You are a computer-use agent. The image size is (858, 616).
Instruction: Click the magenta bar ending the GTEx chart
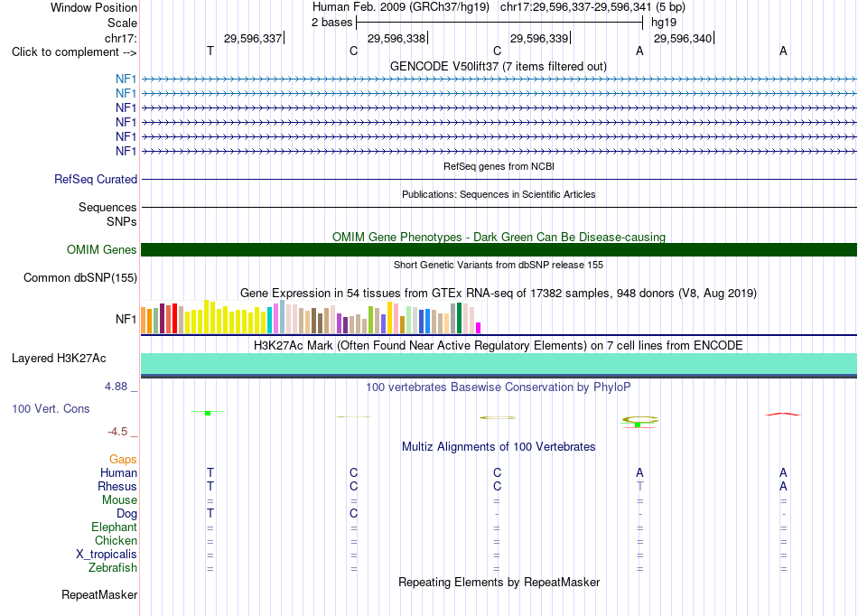[x=479, y=328]
